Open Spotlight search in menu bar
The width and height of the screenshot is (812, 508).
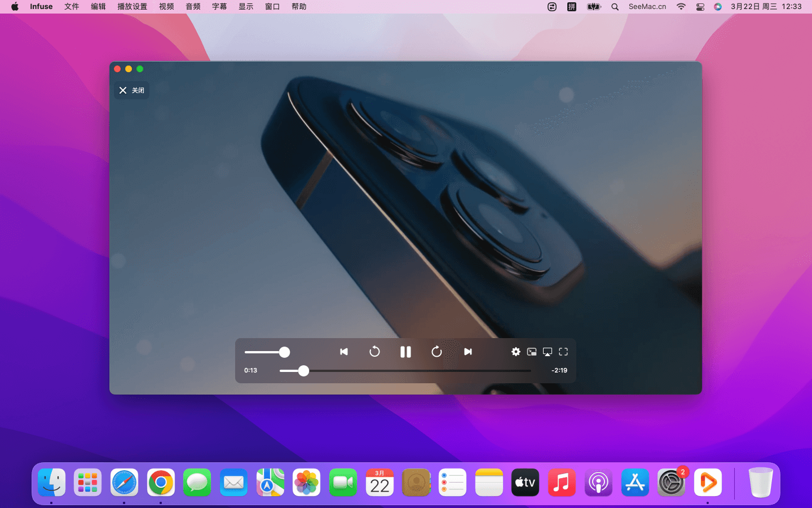tap(615, 7)
